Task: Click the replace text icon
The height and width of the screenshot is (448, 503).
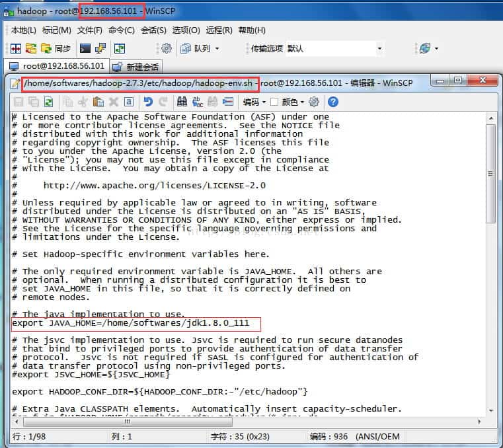Action: (198, 102)
